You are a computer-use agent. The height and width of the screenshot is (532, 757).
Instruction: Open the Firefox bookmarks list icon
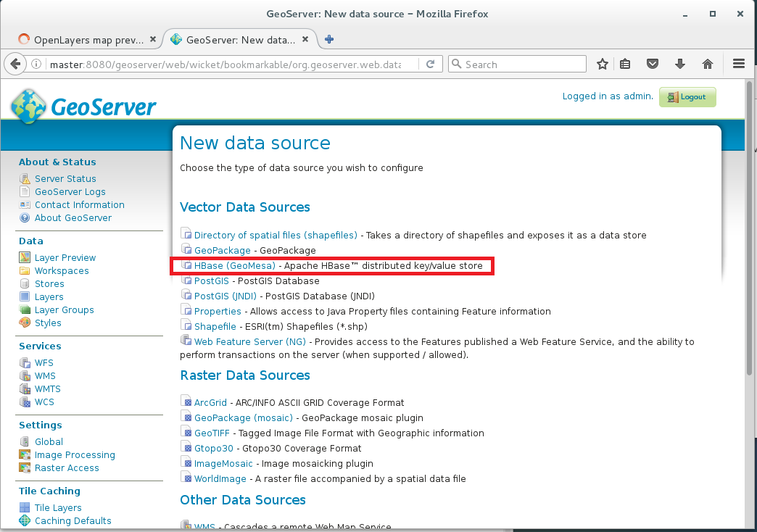625,64
